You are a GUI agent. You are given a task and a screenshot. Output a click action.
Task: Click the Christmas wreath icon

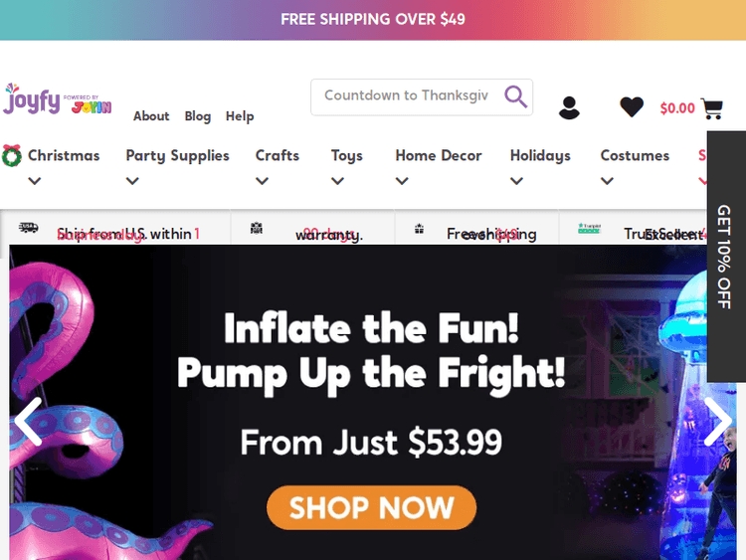coord(12,155)
